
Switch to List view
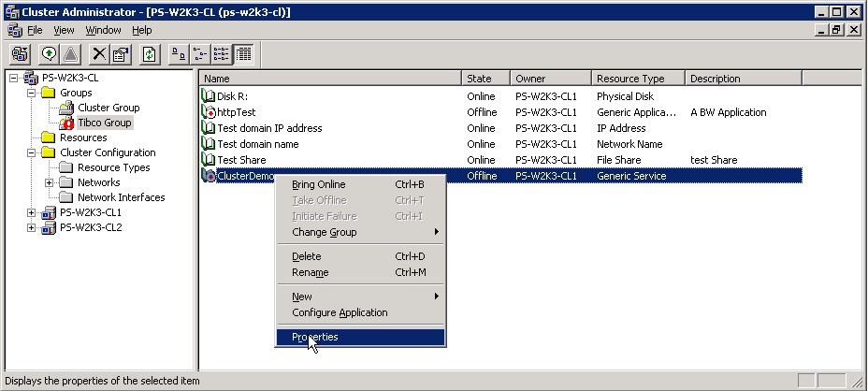click(x=221, y=53)
